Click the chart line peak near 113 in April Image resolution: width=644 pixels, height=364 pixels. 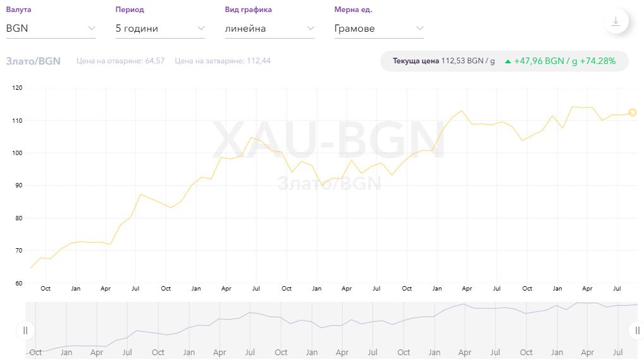click(462, 111)
